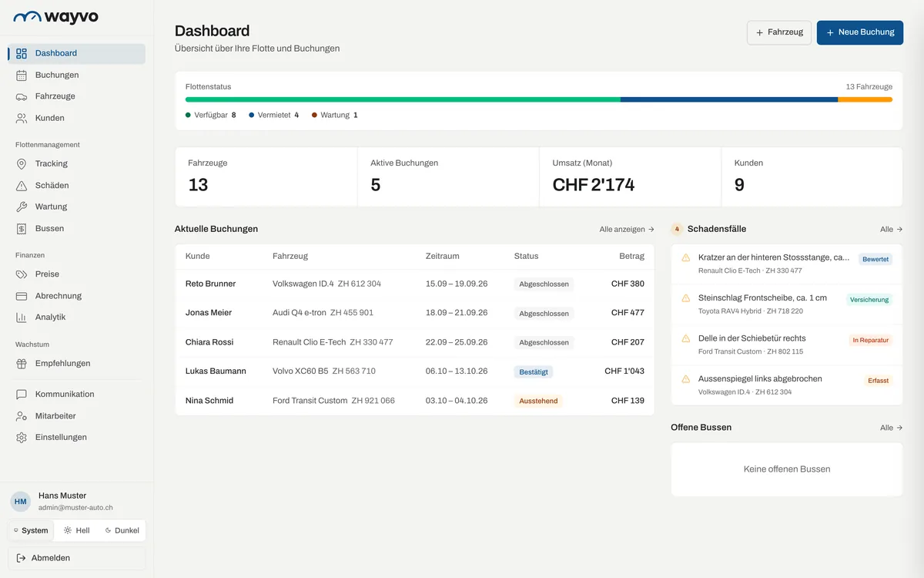The image size is (924, 578).
Task: Click the warning icon beside Kratzer damage entry
Action: (686, 257)
